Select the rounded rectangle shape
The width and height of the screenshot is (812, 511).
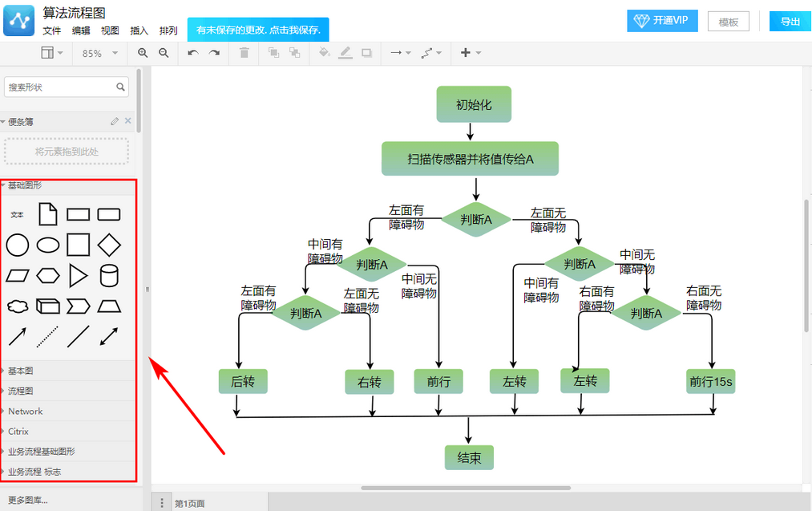(x=109, y=214)
